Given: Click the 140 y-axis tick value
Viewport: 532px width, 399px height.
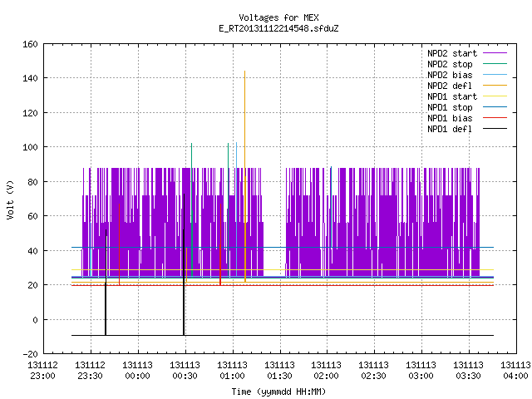Looking at the screenshot, I should (x=30, y=78).
